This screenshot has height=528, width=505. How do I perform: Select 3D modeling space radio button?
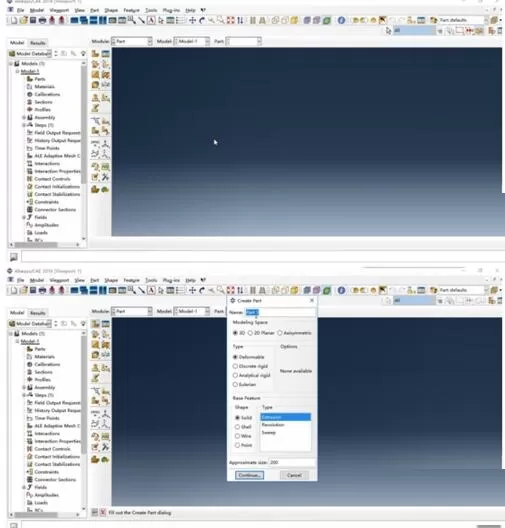point(235,333)
